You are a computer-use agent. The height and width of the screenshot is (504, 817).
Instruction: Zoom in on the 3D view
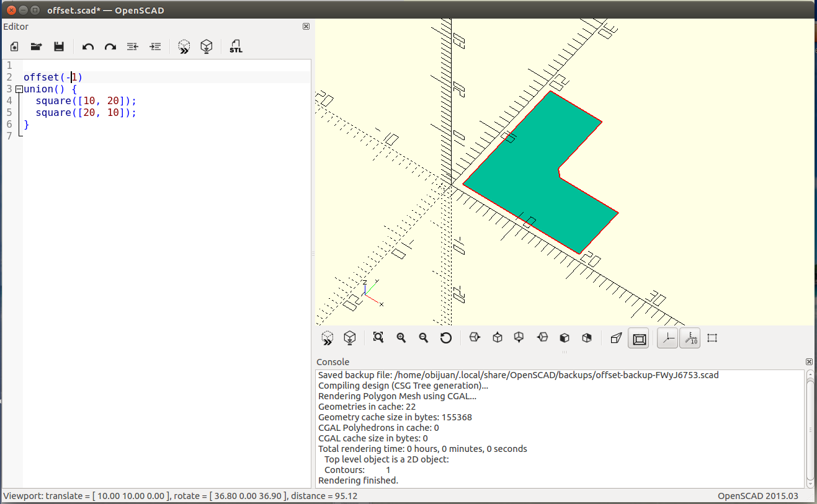click(x=401, y=338)
